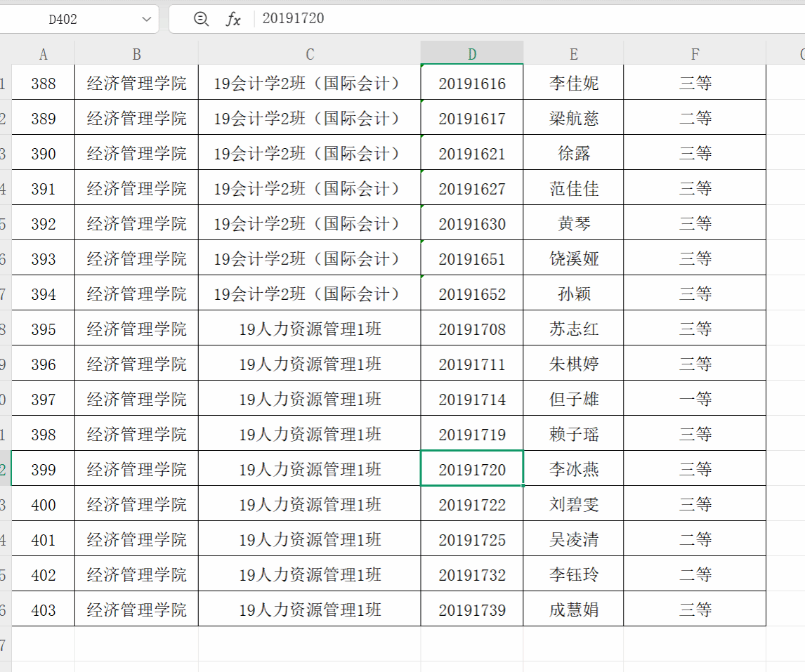Select column D header
The width and height of the screenshot is (805, 672).
coord(472,54)
